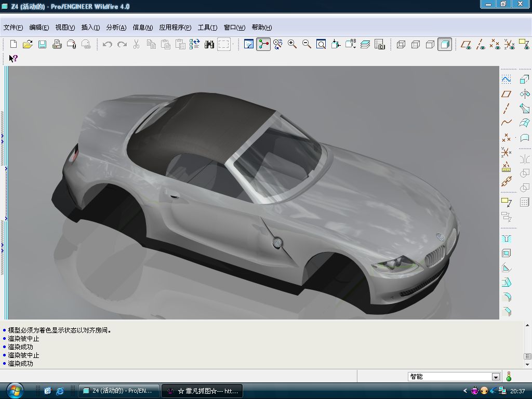Open the Boundary Blend tool
Screen dimensions: 532x399
pos(525,123)
